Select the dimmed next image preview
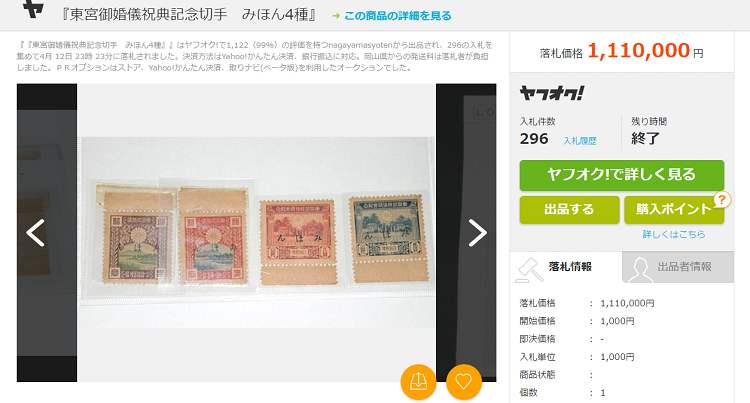Image resolution: width=750 pixels, height=403 pixels. coord(466,233)
